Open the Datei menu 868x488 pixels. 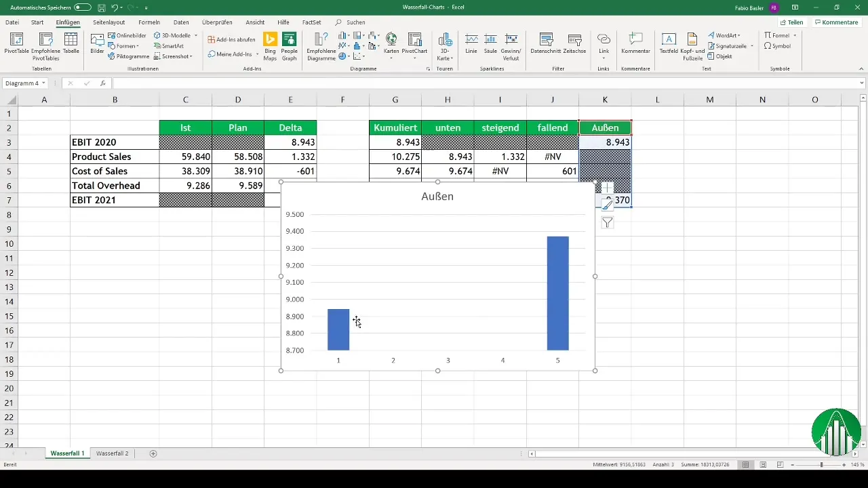(12, 22)
